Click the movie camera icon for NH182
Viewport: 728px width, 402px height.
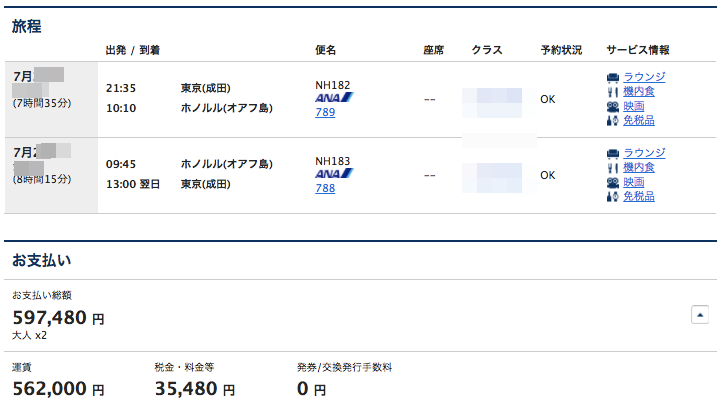[613, 107]
